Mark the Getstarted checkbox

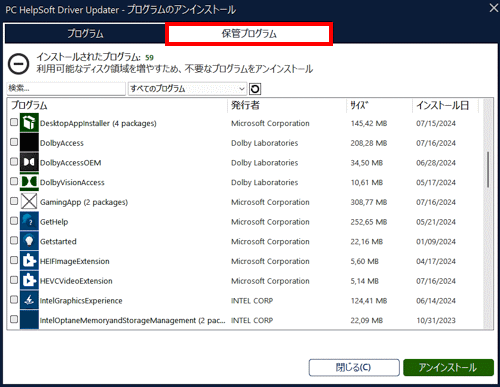[14, 240]
